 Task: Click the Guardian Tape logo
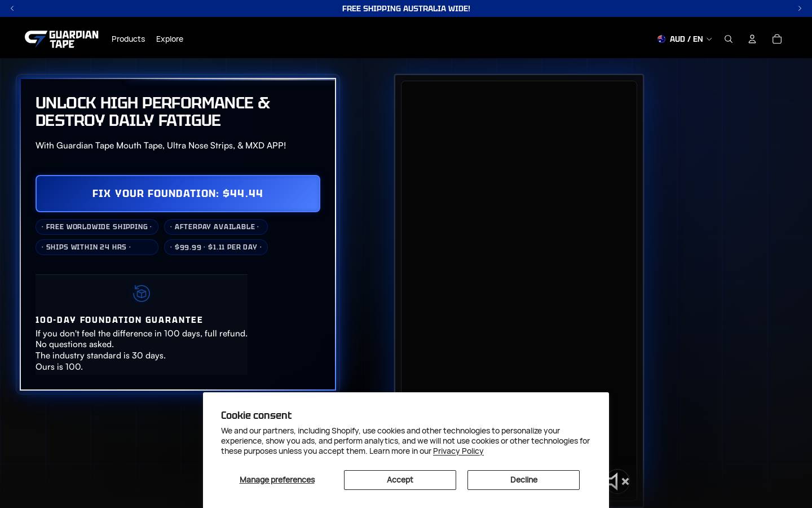tap(61, 39)
